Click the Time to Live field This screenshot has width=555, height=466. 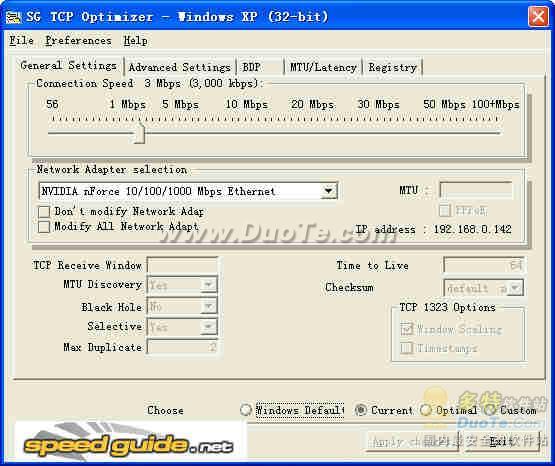[x=484, y=265]
